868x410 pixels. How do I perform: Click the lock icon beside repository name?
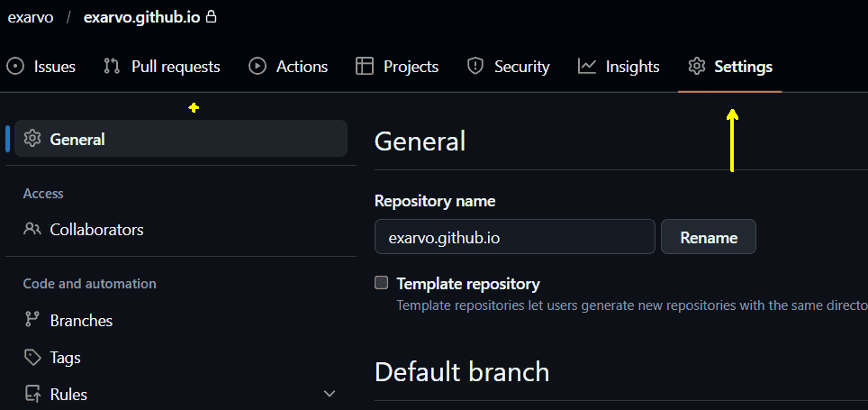(211, 17)
